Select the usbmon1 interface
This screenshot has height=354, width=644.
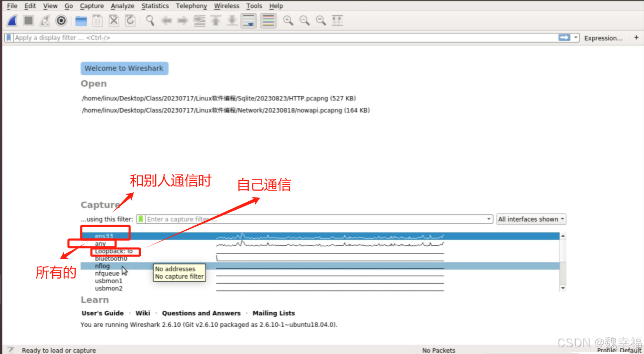pyautogui.click(x=320, y=281)
